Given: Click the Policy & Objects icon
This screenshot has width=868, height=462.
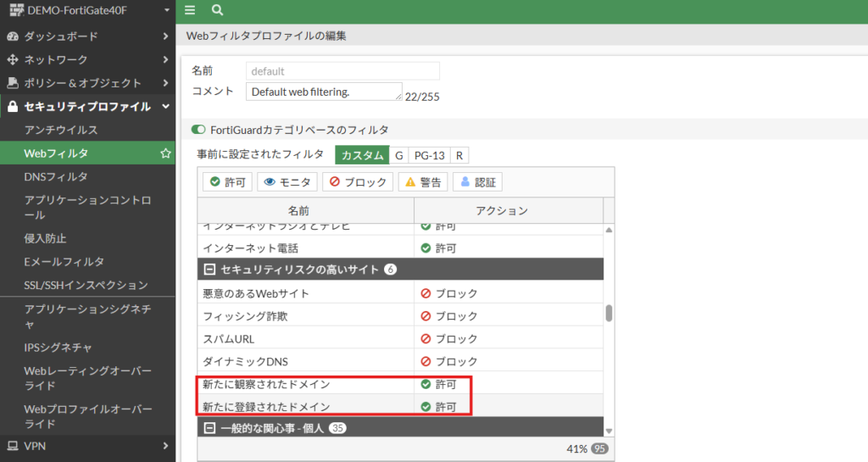Looking at the screenshot, I should 12,83.
